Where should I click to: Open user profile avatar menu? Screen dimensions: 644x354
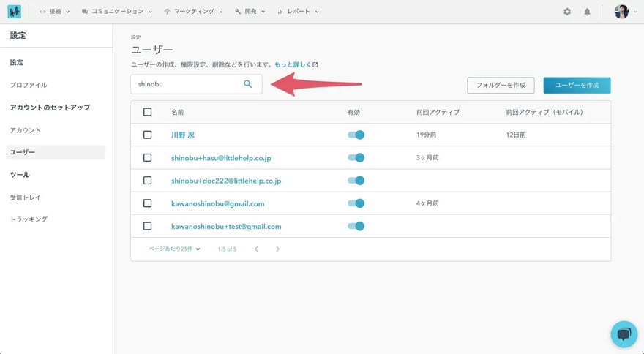tap(621, 12)
